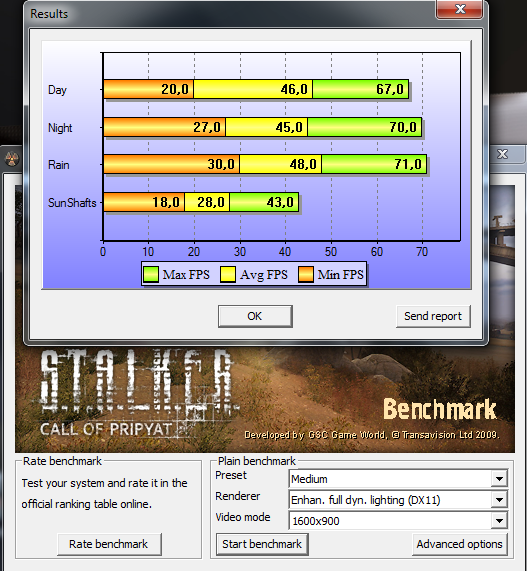The width and height of the screenshot is (527, 571).
Task: Click the Results window title
Action: pos(49,14)
